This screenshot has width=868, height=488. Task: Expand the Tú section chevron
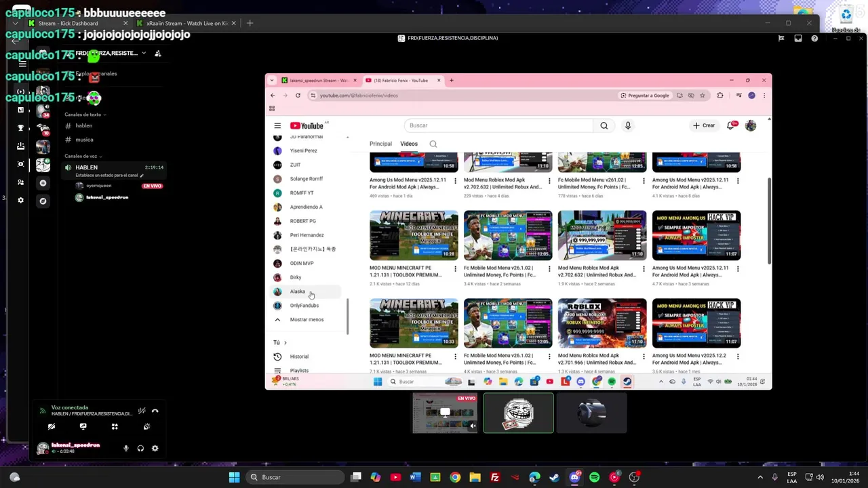coord(285,343)
